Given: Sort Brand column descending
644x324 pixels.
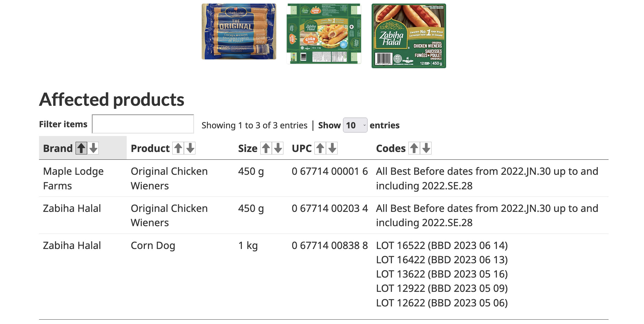Looking at the screenshot, I should coord(93,148).
